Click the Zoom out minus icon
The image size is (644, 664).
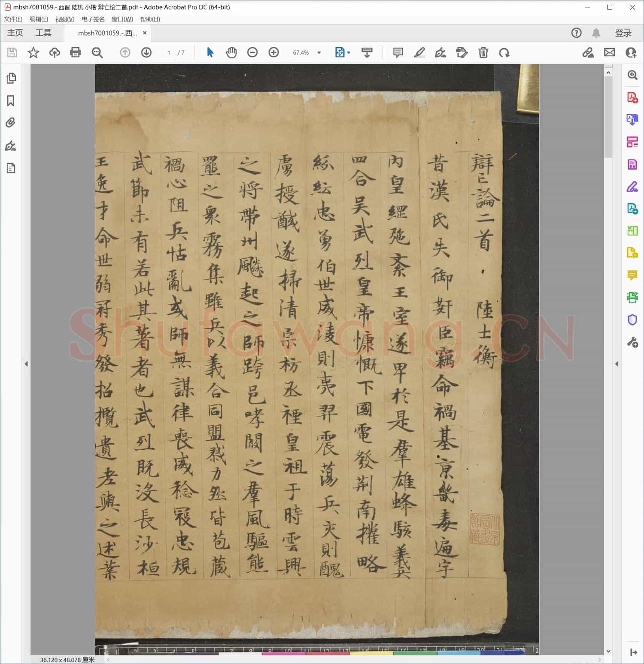252,52
